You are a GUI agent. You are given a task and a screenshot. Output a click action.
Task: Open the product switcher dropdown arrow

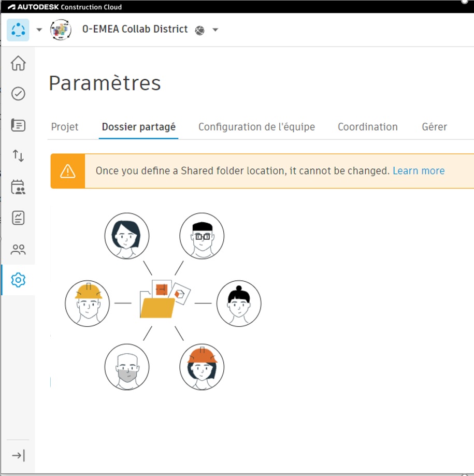pyautogui.click(x=39, y=30)
